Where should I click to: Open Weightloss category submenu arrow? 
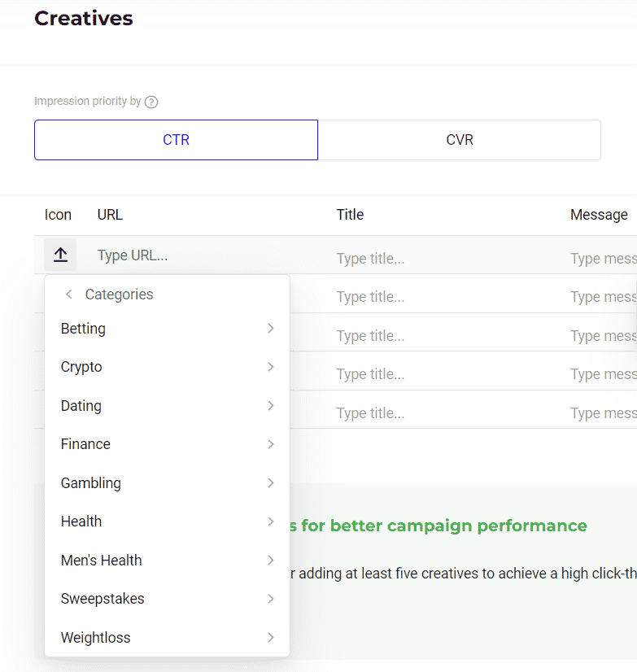click(270, 638)
